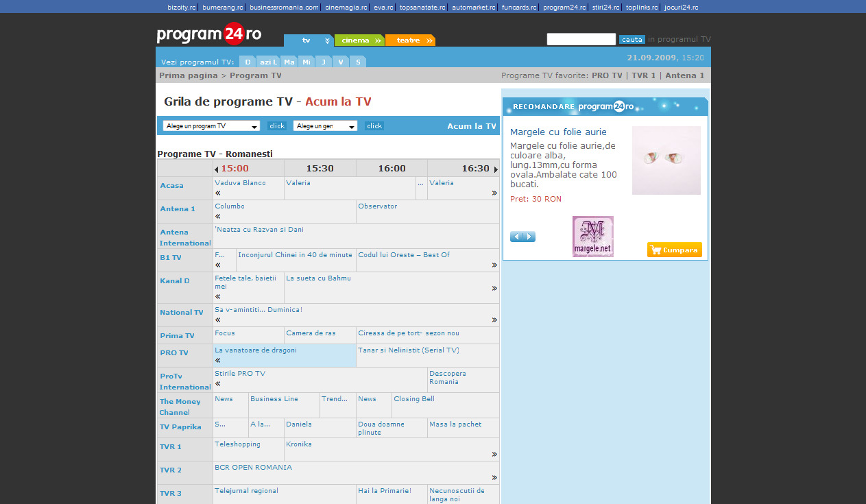Open TVR 2 channel link
This screenshot has height=504, width=866.
pos(171,470)
